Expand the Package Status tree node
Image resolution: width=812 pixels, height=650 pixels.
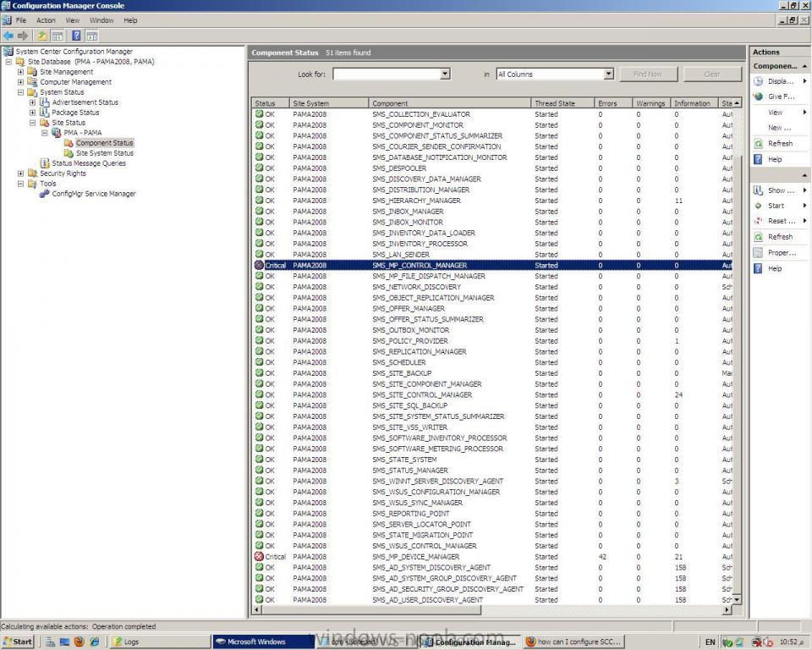coord(33,113)
